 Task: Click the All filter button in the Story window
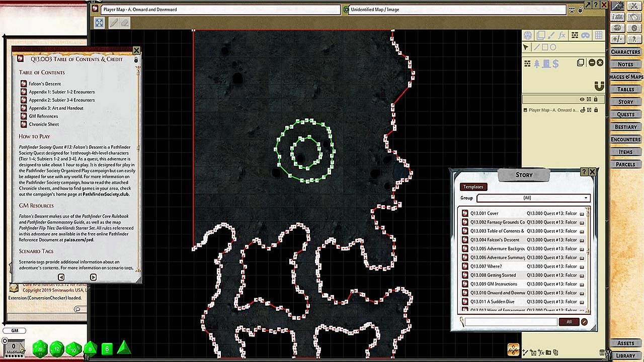tap(569, 322)
